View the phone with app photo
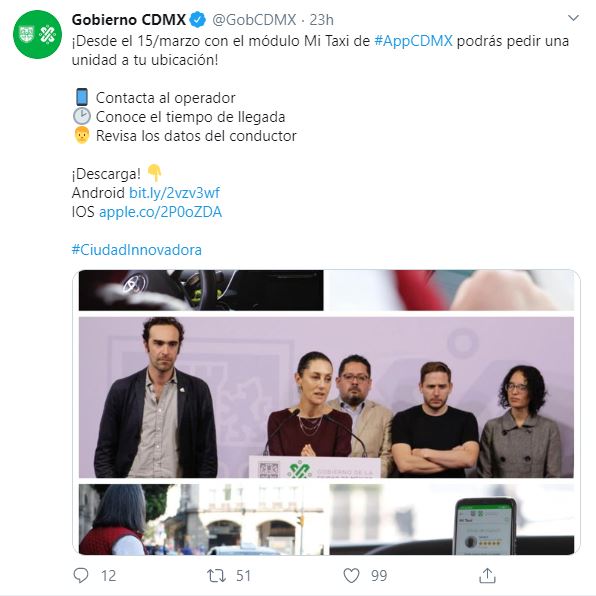The height and width of the screenshot is (596, 596). (x=452, y=519)
